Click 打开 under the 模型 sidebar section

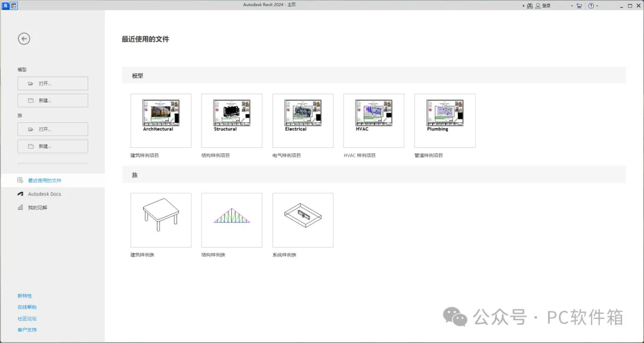point(52,84)
